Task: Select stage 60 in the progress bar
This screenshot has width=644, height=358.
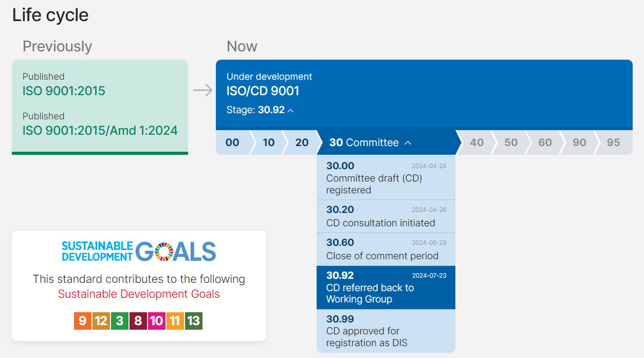Action: [545, 142]
